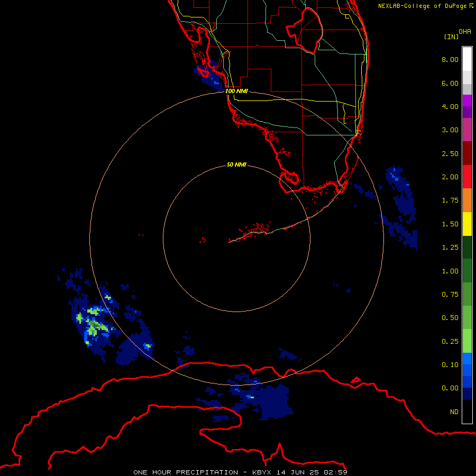The height and width of the screenshot is (476, 476).
Task: Select the orange swatch beside 1.75
Action: pos(467,200)
